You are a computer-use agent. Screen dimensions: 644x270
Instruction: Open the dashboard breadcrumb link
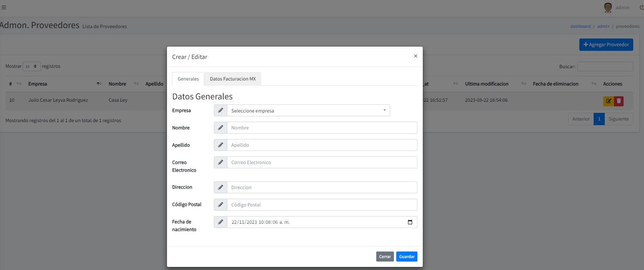pyautogui.click(x=580, y=27)
